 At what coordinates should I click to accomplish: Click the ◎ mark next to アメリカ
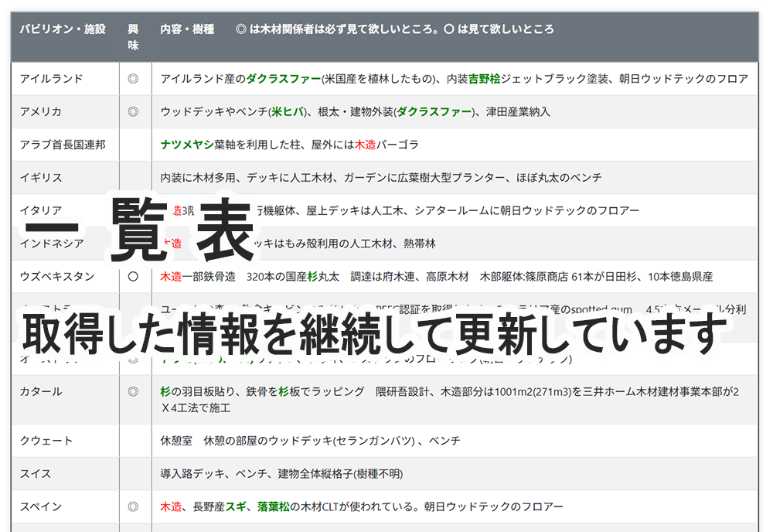click(x=135, y=111)
